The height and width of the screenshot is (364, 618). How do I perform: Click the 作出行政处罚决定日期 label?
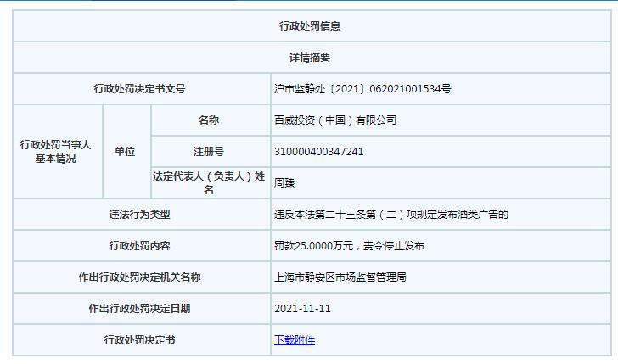139,309
